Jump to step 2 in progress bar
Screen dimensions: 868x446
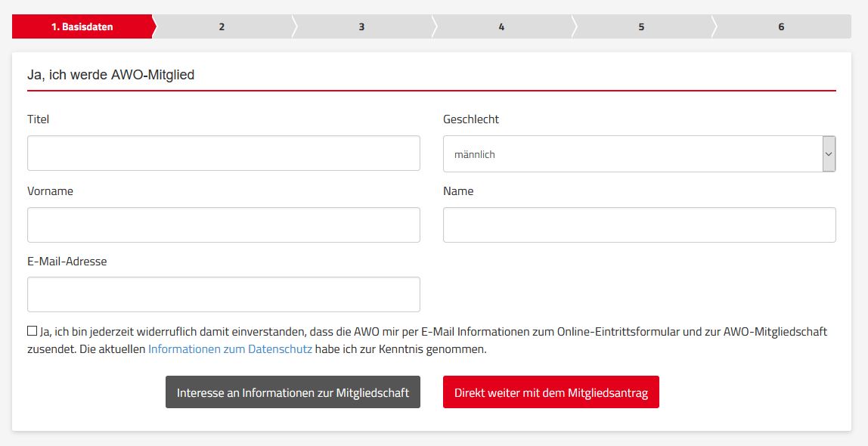(222, 26)
